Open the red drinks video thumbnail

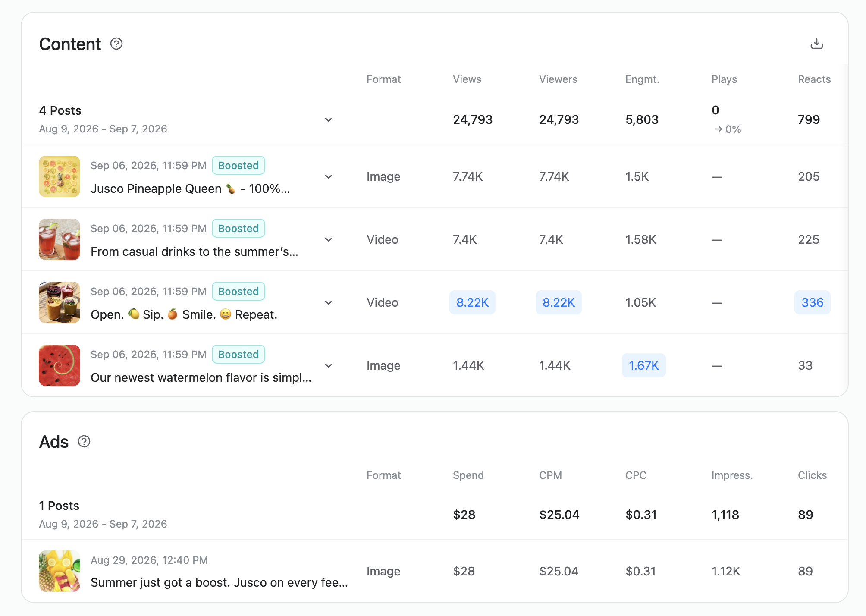(60, 239)
